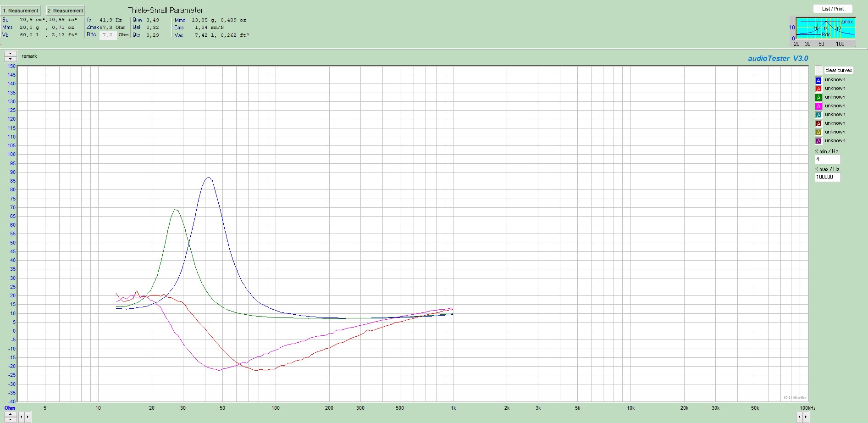Screen dimensions: 868x423
Task: Click the Sd value 70,9 cm²
Action: (33, 20)
